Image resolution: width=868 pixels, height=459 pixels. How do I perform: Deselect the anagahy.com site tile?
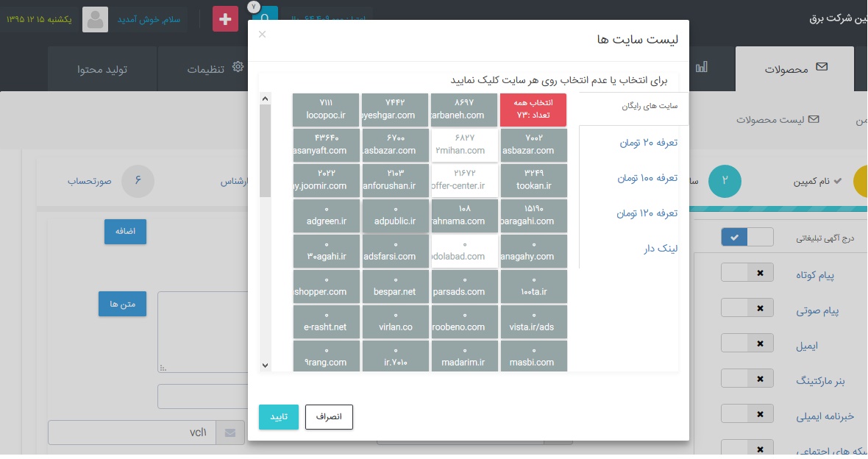[x=533, y=252]
